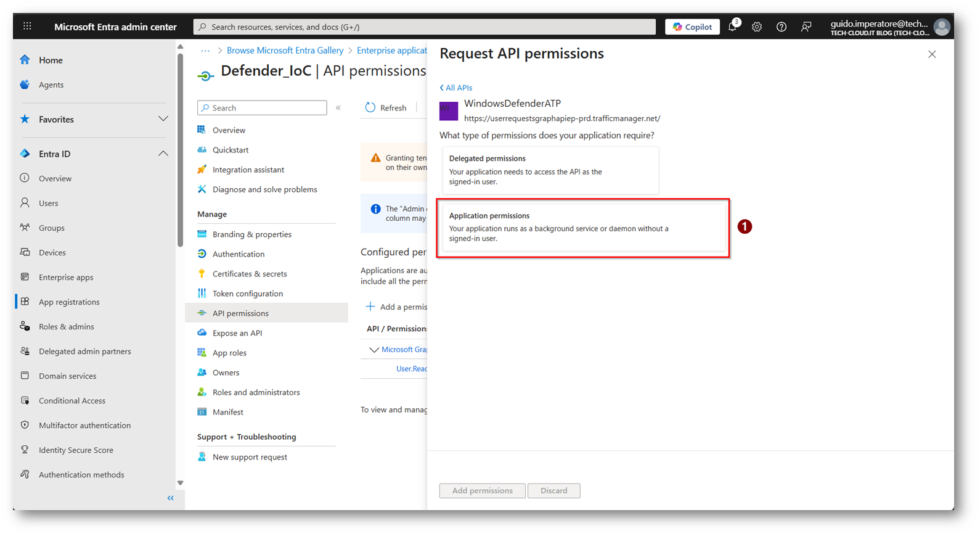
Task: Select the Application permissions card
Action: click(582, 228)
